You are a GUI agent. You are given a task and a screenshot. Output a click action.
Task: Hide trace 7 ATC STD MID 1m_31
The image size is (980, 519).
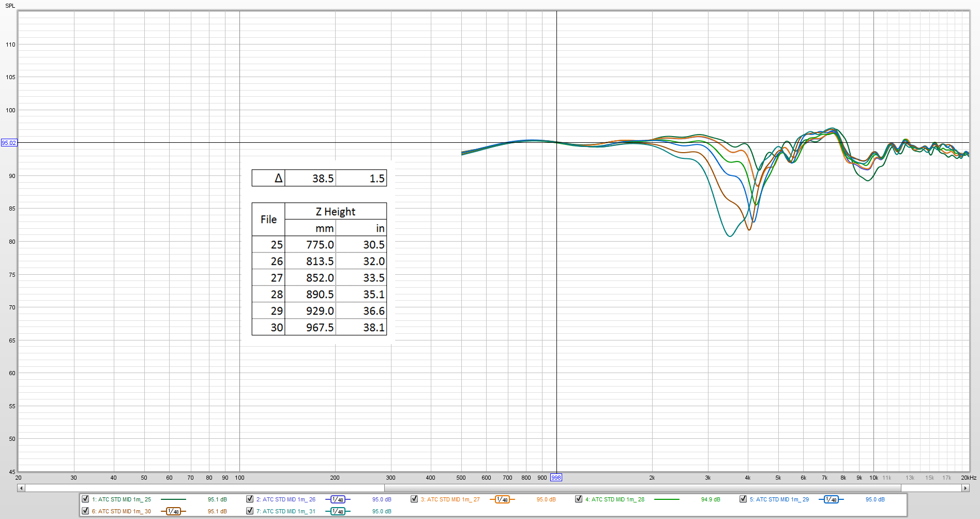[250, 511]
